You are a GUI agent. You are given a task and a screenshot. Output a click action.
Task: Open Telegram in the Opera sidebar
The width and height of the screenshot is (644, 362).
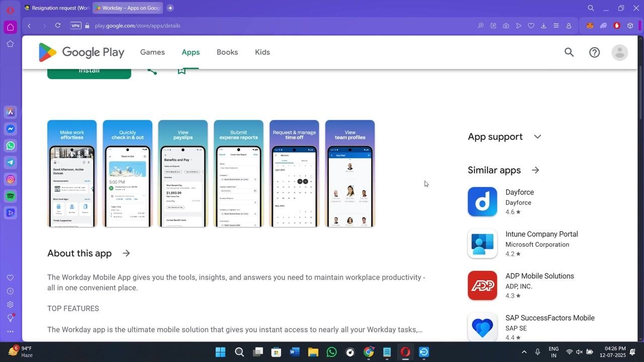(x=11, y=162)
